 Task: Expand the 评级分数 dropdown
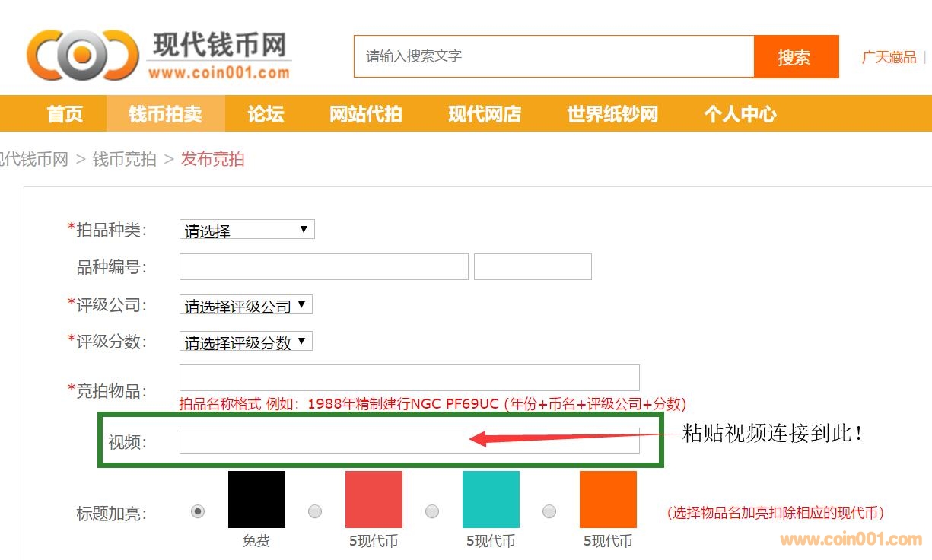(246, 342)
